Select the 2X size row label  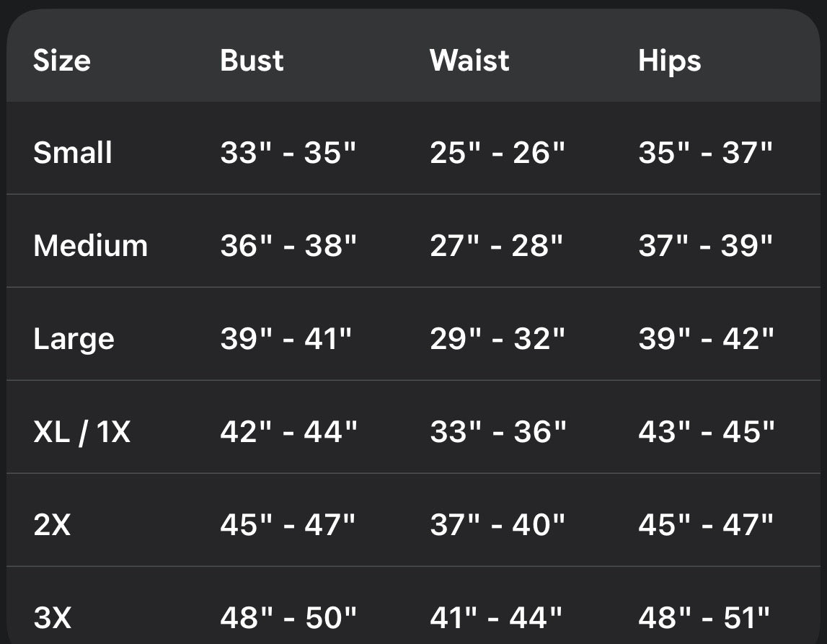pyautogui.click(x=52, y=525)
